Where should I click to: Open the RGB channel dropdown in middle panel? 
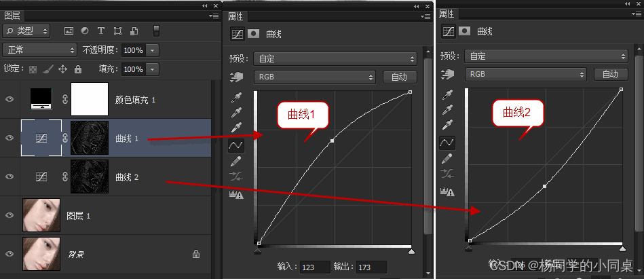click(x=315, y=77)
